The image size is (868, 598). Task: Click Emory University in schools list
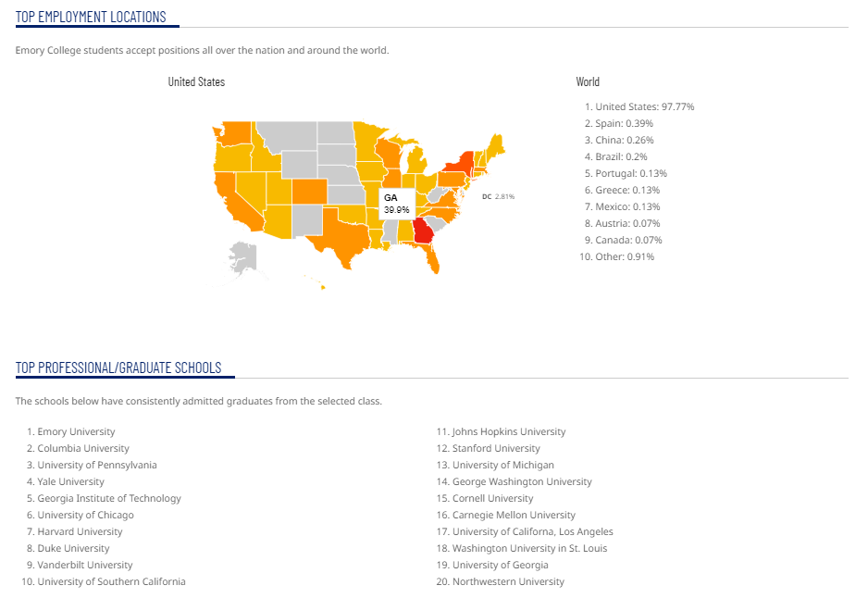(x=76, y=431)
